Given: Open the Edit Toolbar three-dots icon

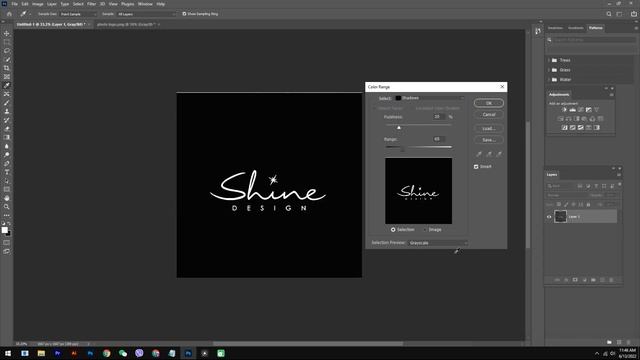Looking at the screenshot, I should [x=7, y=215].
